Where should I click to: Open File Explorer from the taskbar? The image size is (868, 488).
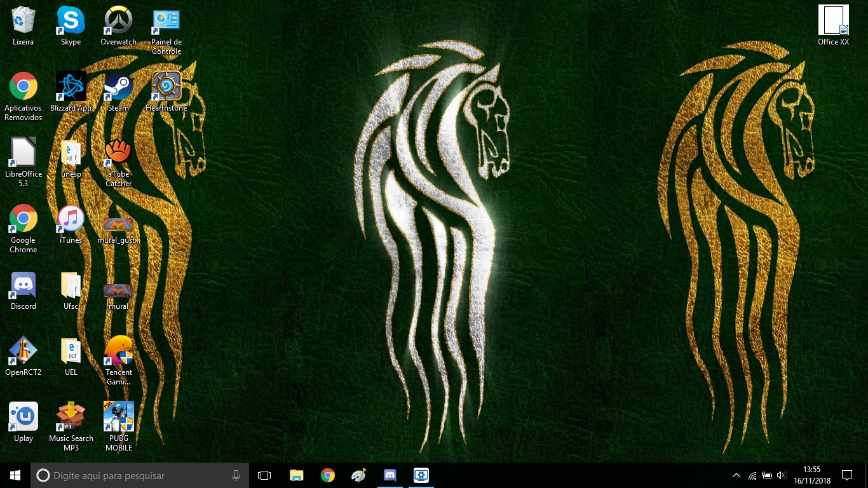[296, 475]
